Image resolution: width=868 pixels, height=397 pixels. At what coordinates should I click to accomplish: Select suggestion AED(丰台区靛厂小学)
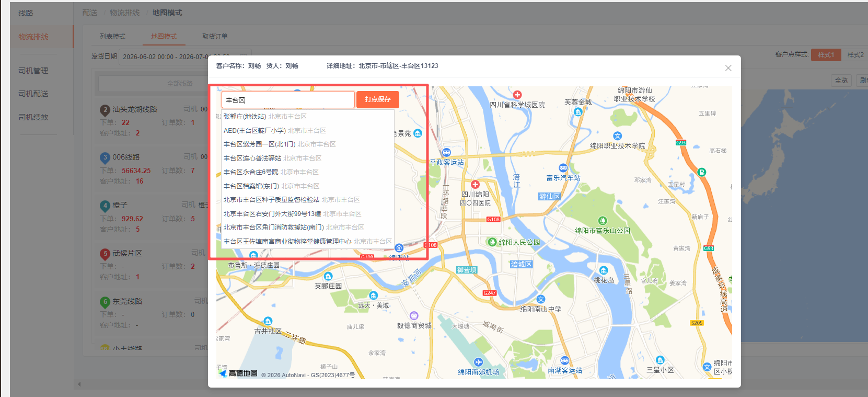pos(307,130)
